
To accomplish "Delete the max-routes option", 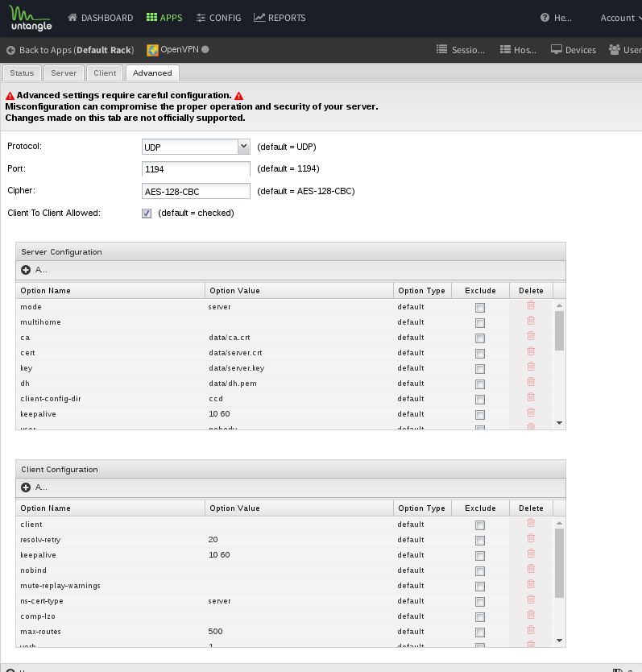I will coord(531,629).
